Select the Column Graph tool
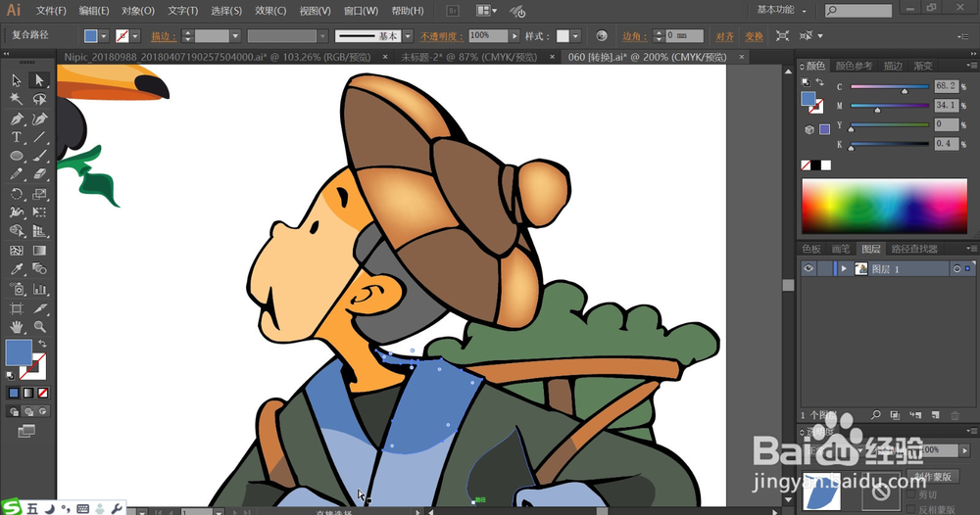This screenshot has height=515, width=980. [39, 289]
